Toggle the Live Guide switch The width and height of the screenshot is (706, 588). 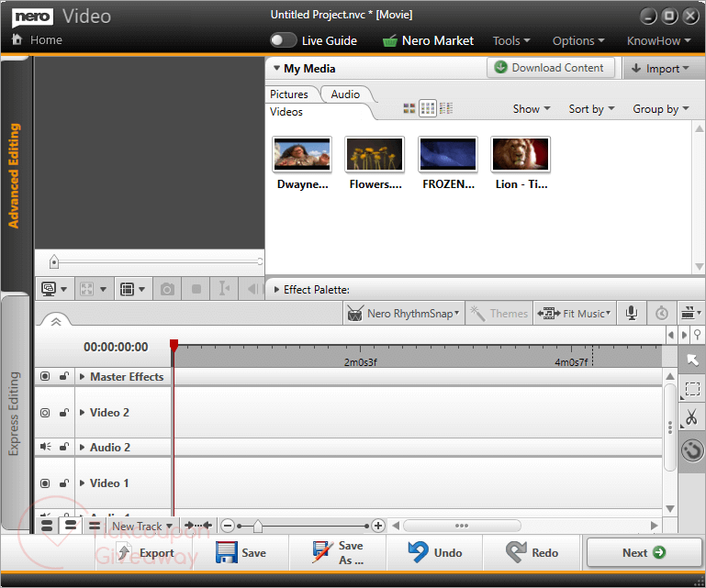(x=283, y=40)
